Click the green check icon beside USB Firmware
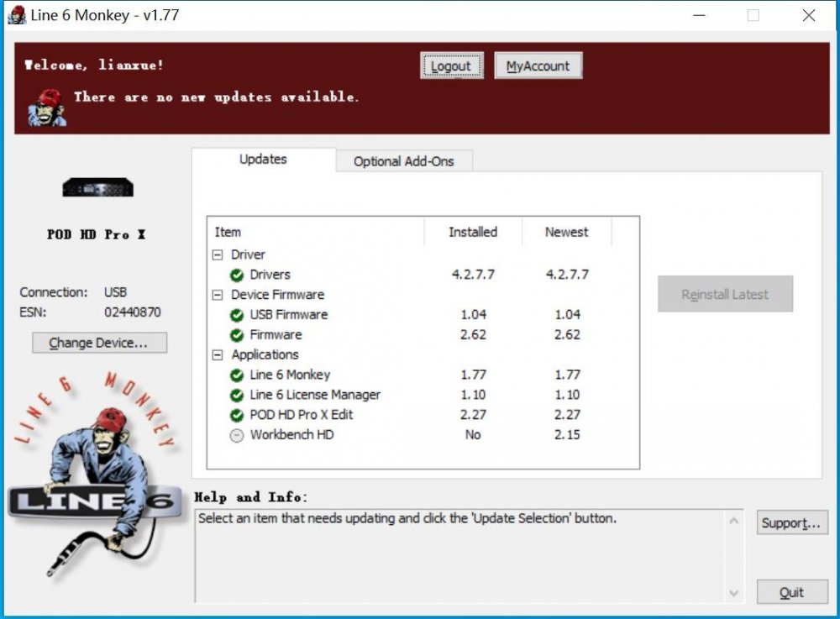Viewport: 840px width, 619px height. point(237,315)
